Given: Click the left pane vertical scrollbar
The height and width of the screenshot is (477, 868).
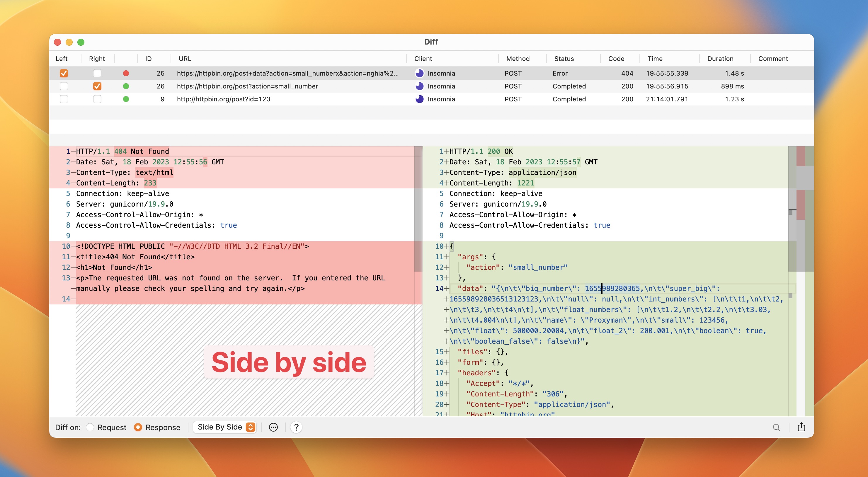Looking at the screenshot, I should (418, 209).
